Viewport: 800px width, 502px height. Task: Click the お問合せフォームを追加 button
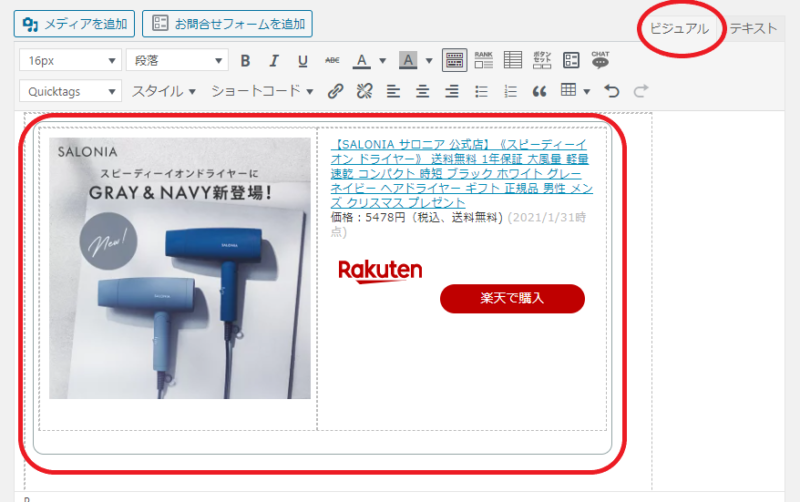pos(227,24)
